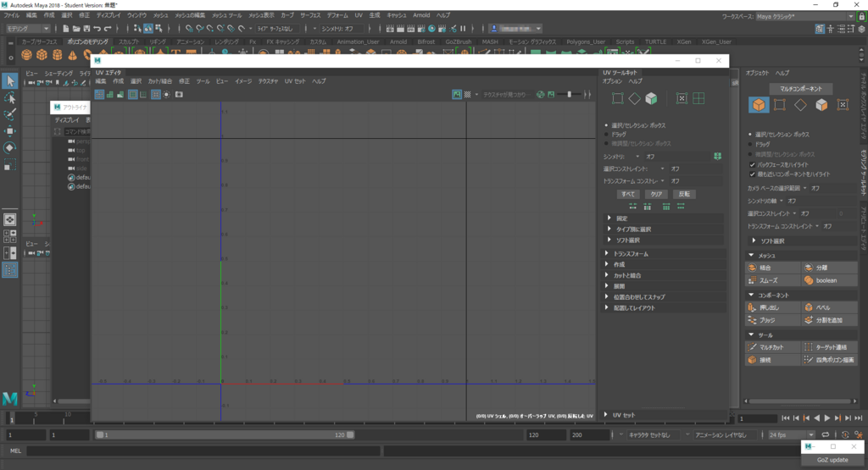Click the GoZ update button
This screenshot has height=470, width=868.
pos(832,460)
